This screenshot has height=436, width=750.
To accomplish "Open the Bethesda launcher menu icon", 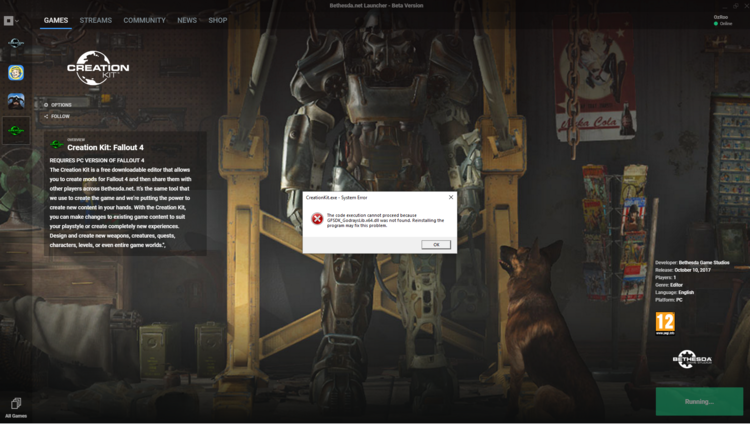I will (9, 21).
